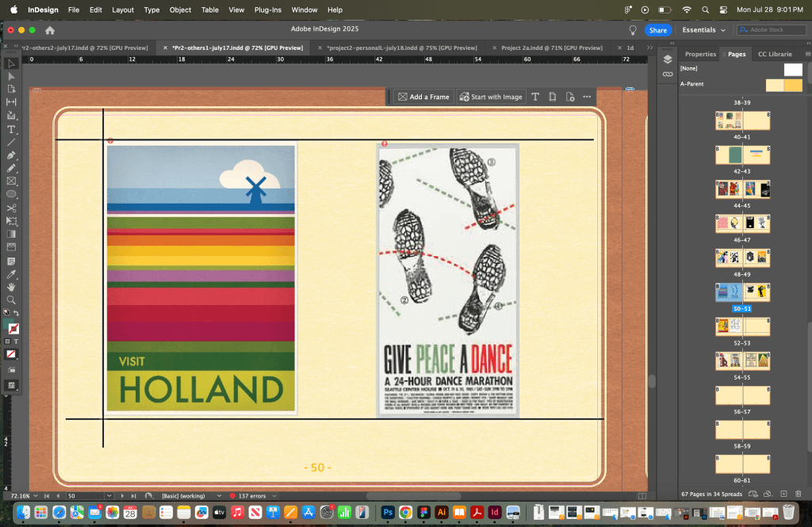Select the Zoom magnifier tool
This screenshot has width=812, height=527.
tap(11, 300)
